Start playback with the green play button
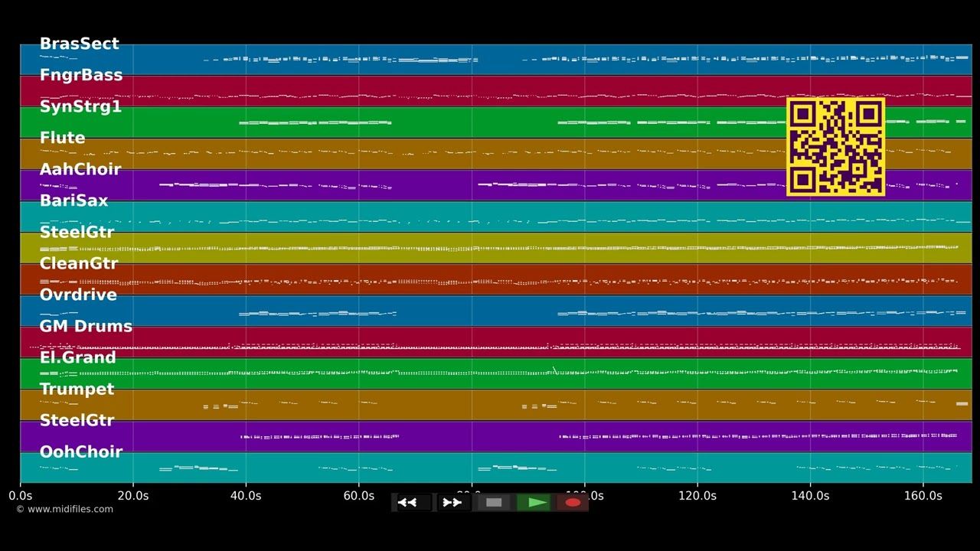 tap(534, 503)
